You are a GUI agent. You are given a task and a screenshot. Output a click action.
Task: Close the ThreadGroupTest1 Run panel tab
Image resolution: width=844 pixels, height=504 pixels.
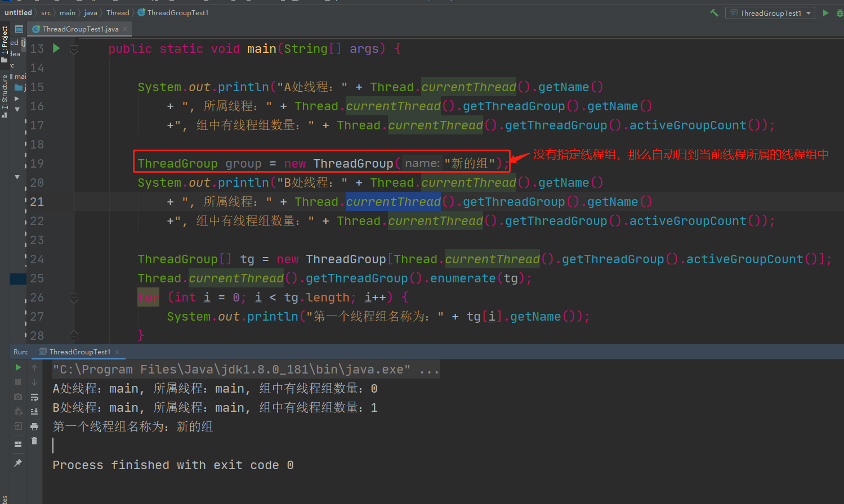pyautogui.click(x=117, y=352)
